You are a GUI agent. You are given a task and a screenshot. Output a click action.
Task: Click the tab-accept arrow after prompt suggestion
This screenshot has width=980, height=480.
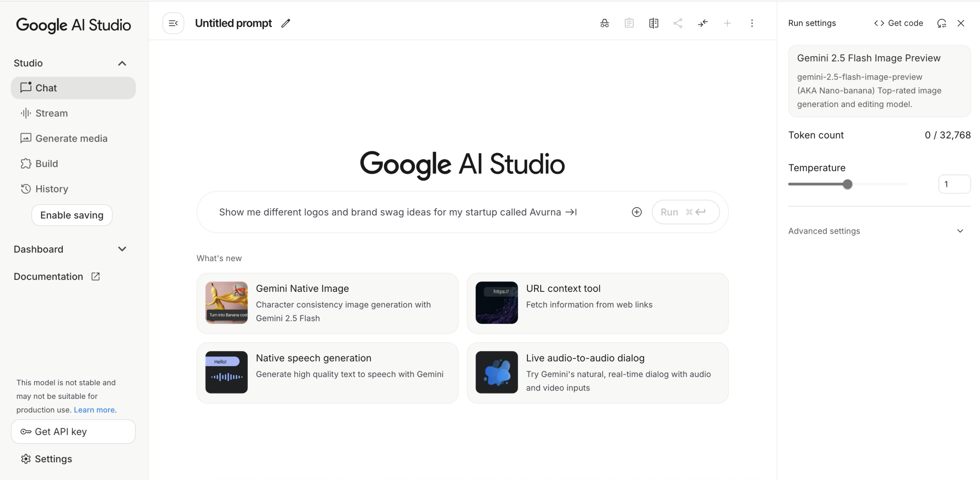571,212
